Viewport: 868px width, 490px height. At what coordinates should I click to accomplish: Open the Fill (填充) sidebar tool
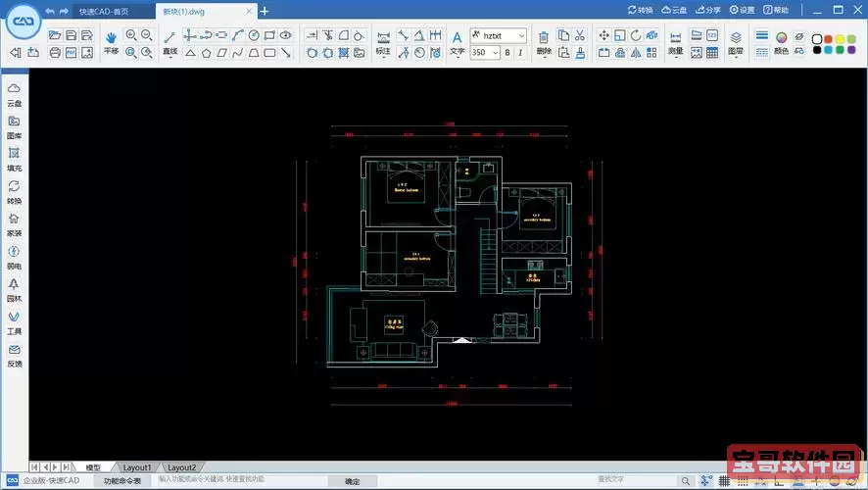tap(15, 159)
